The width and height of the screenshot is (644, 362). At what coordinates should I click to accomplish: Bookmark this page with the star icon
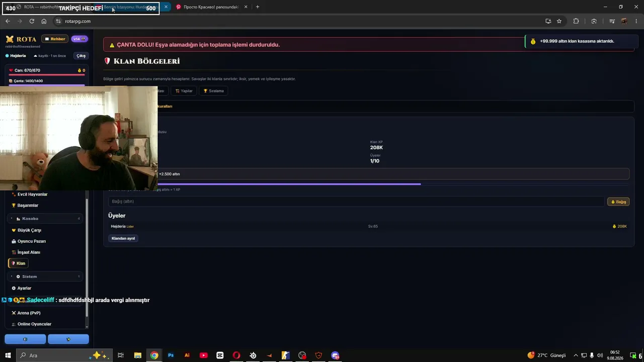click(559, 21)
